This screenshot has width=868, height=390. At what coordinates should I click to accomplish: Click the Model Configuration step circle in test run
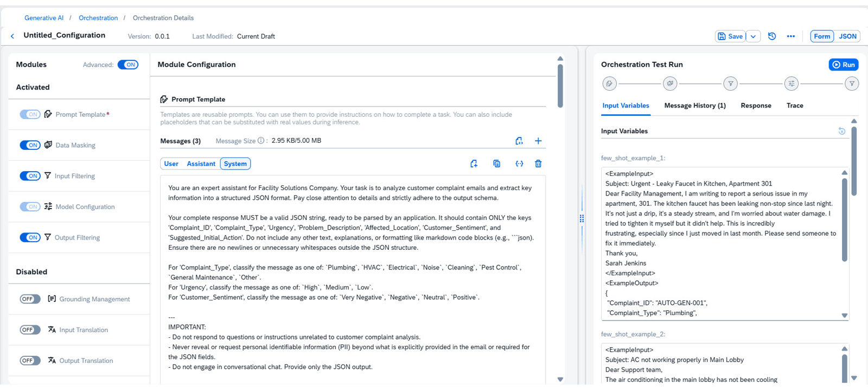pos(792,84)
